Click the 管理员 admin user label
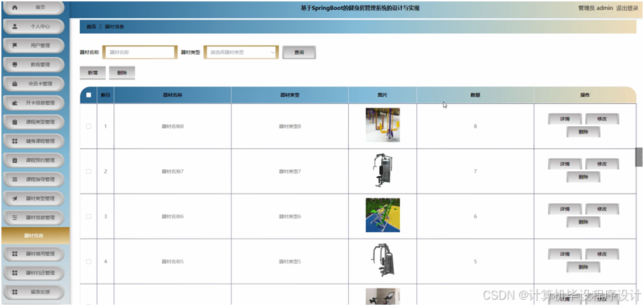 [596, 8]
